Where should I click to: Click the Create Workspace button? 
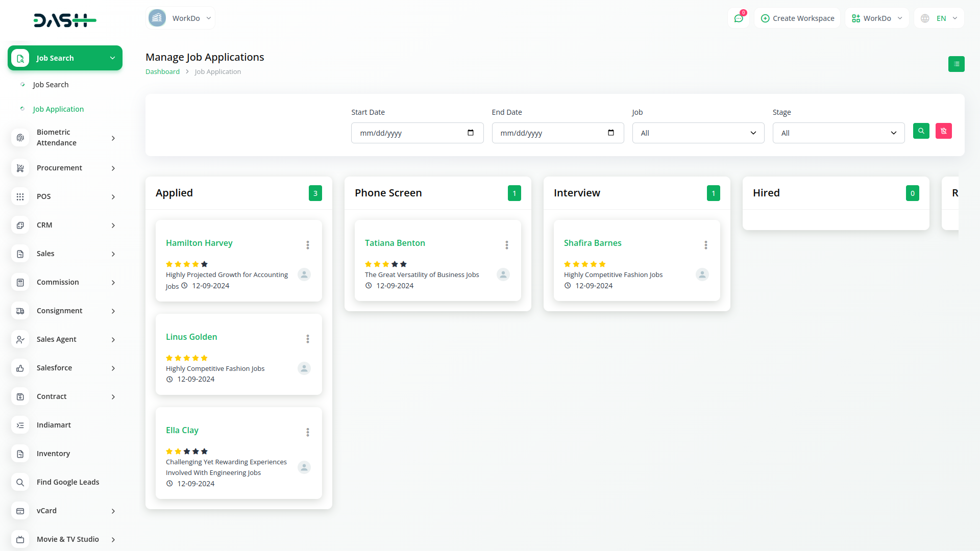click(797, 18)
